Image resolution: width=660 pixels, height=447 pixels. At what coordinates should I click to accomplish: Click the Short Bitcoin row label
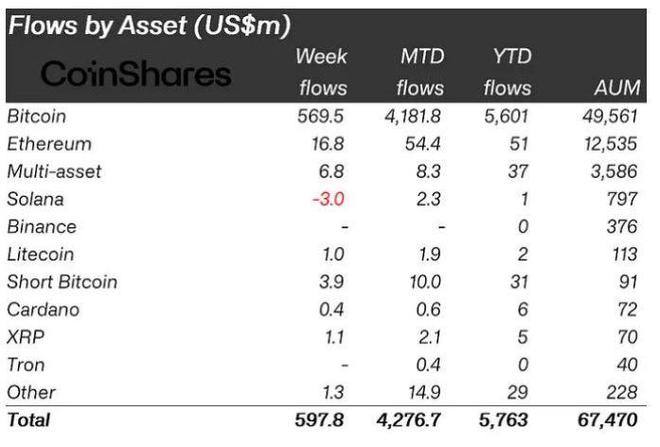(x=62, y=282)
